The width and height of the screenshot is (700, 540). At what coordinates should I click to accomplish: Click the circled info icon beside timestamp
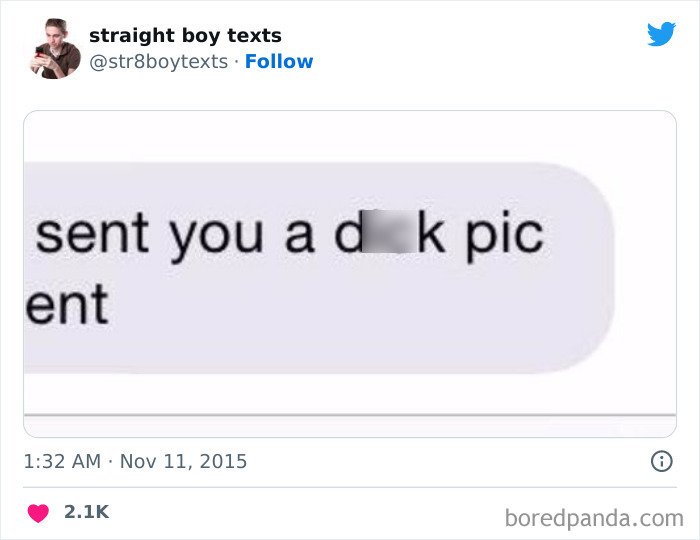(x=661, y=461)
